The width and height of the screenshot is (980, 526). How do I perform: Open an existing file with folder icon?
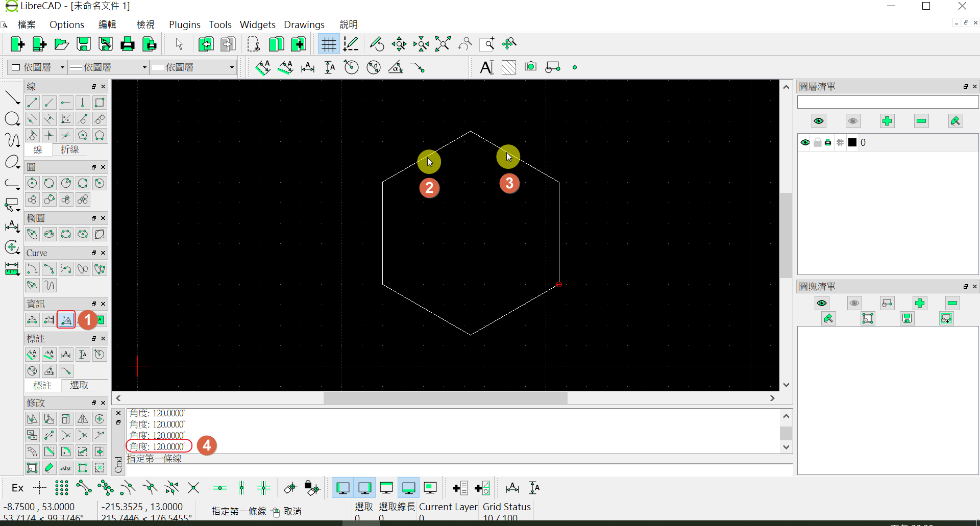coord(62,44)
